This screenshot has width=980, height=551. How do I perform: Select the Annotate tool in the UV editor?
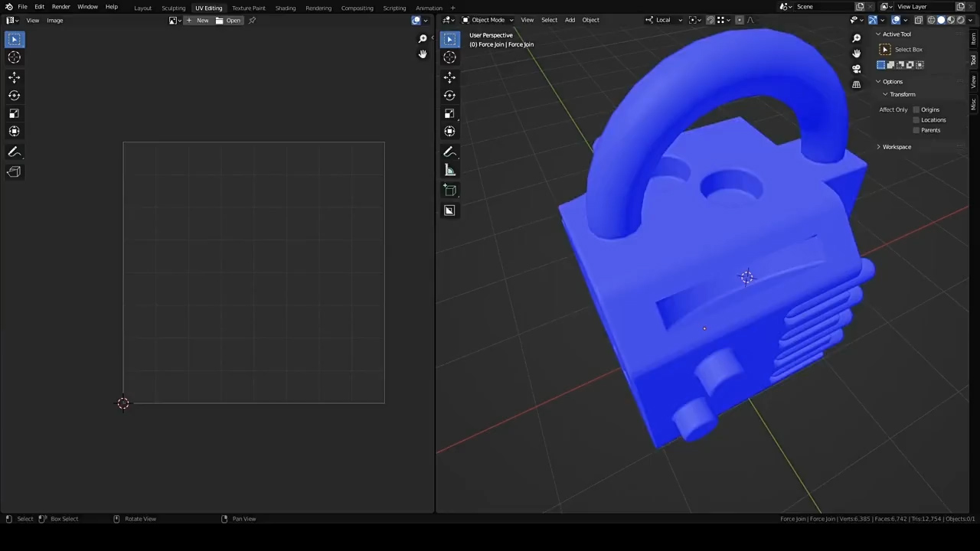coord(14,152)
